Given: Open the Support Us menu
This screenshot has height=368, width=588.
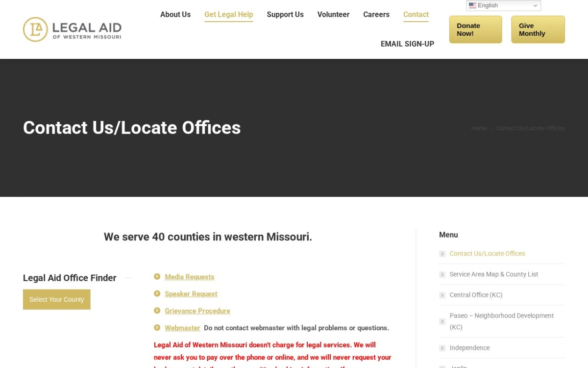Looking at the screenshot, I should coord(285,15).
